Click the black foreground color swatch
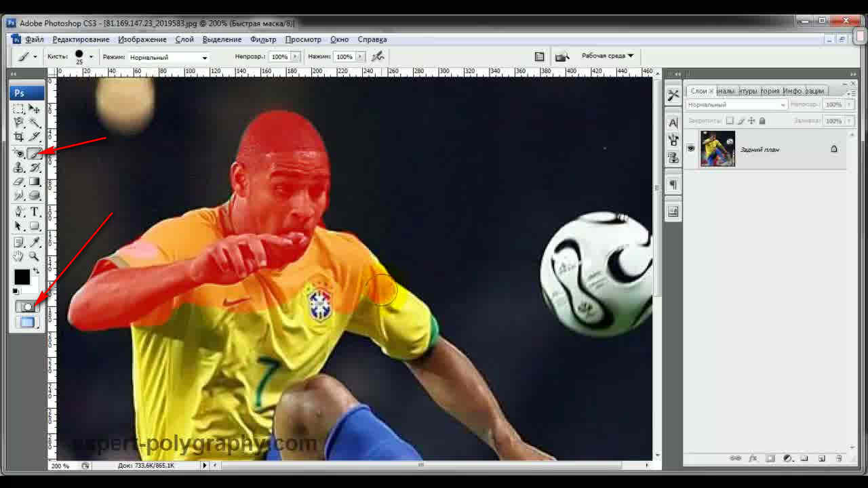This screenshot has width=868, height=488. click(22, 277)
